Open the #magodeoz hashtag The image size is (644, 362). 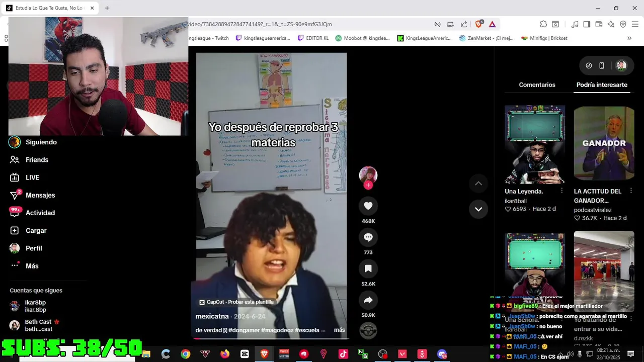(278, 330)
